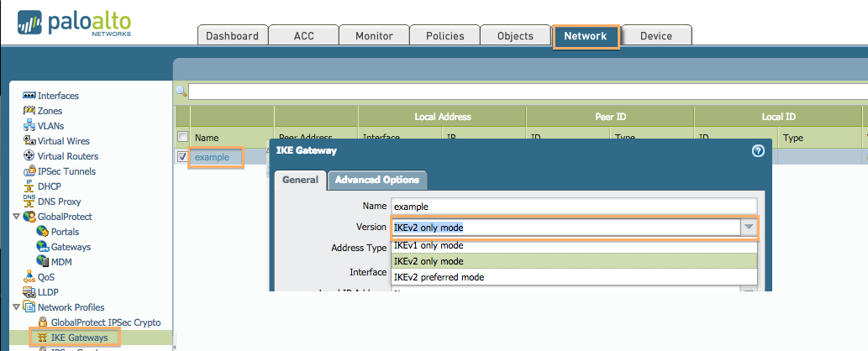Open the Version dropdown arrow
This screenshot has width=868, height=351.
tap(748, 228)
